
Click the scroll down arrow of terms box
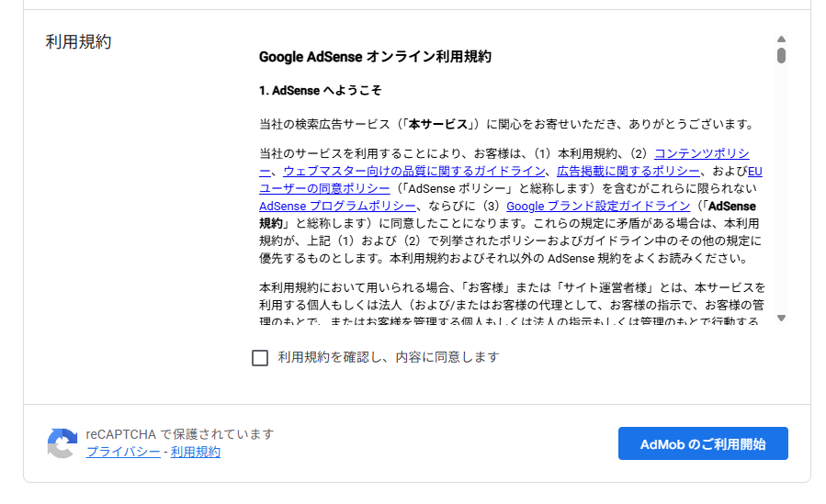coord(781,318)
